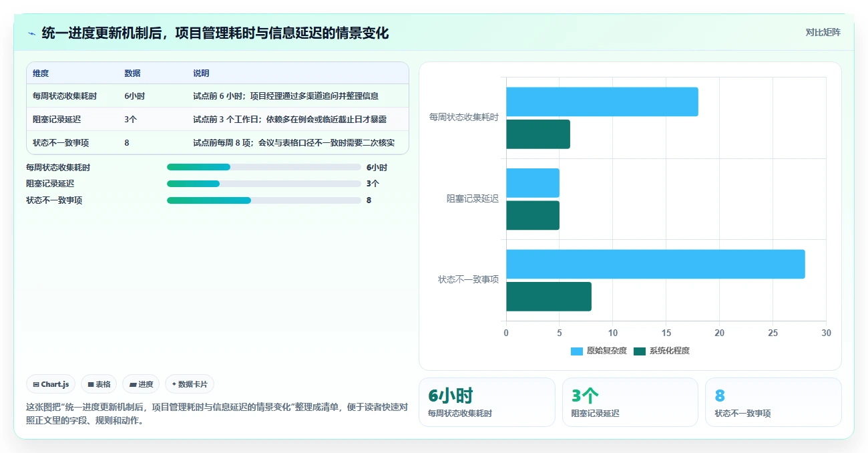The height and width of the screenshot is (453, 868).
Task: Click the x-axis tick label 15
Action: (x=666, y=333)
